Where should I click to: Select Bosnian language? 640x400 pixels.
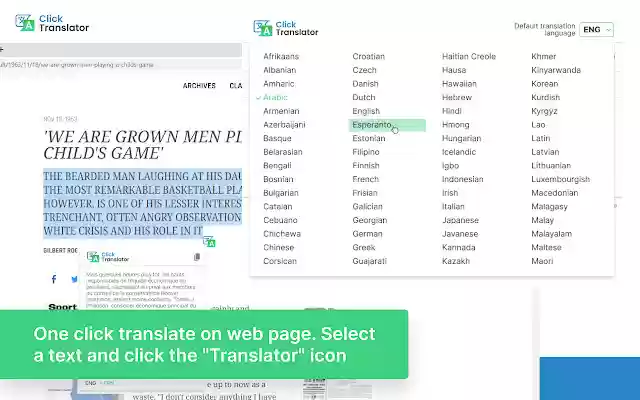pyautogui.click(x=278, y=179)
